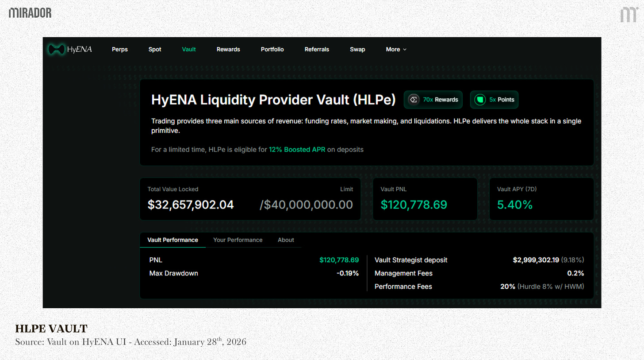644x360 pixels.
Task: Click the 5x Points badge icon
Action: [x=480, y=100]
